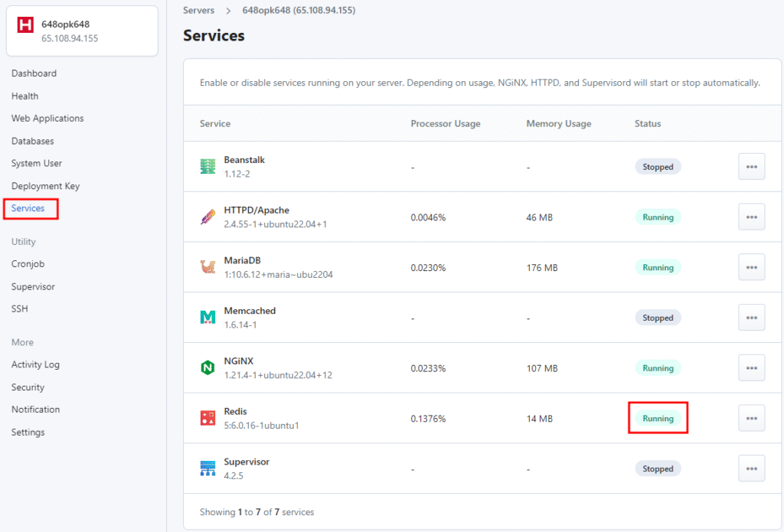
Task: Click the Memcached service name
Action: point(250,311)
